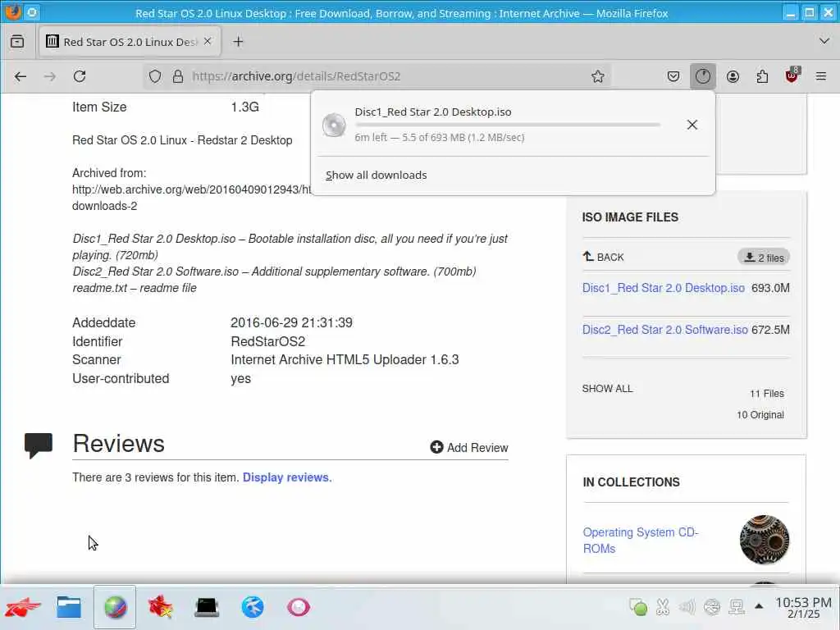
Task: Click Display reviews link
Action: click(x=287, y=477)
